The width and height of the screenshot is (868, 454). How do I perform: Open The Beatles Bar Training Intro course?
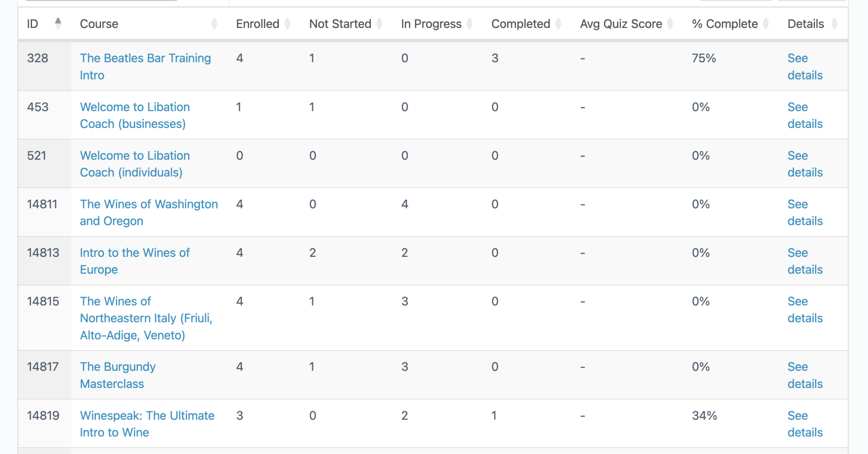tap(145, 66)
